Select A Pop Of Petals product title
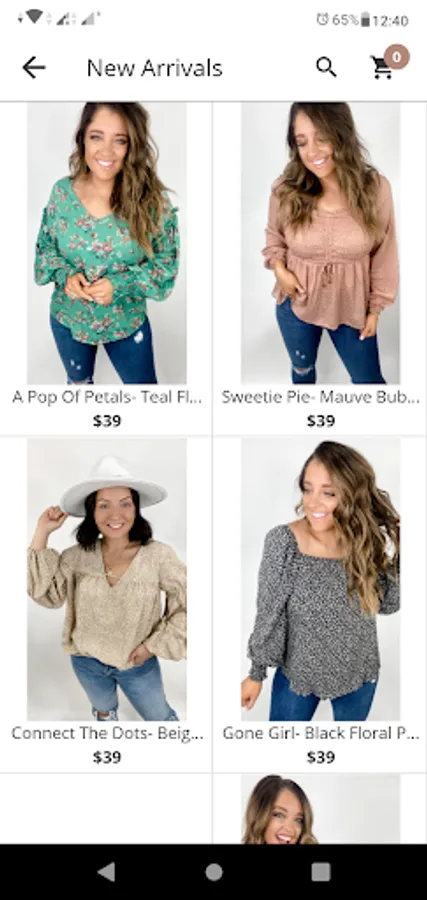The image size is (427, 900). pos(107,397)
